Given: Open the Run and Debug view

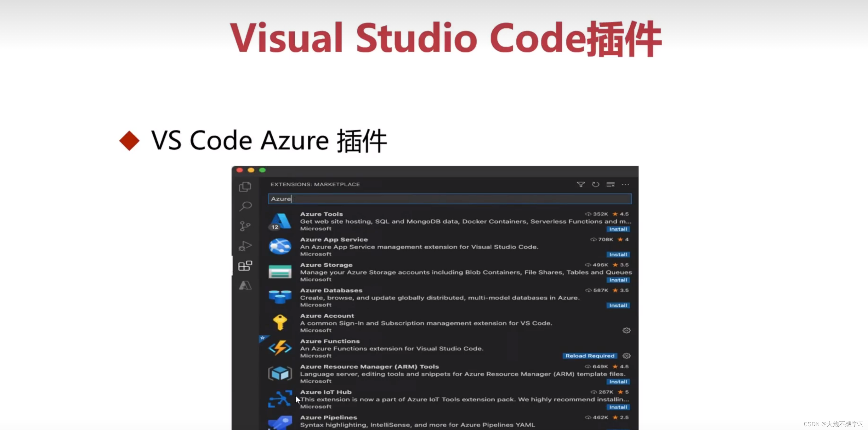Looking at the screenshot, I should (245, 246).
